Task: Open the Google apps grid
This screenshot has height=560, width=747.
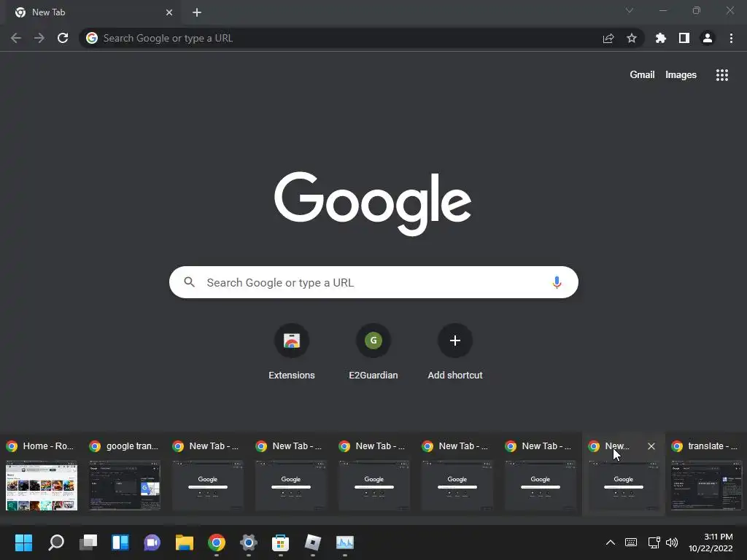Action: pos(722,75)
